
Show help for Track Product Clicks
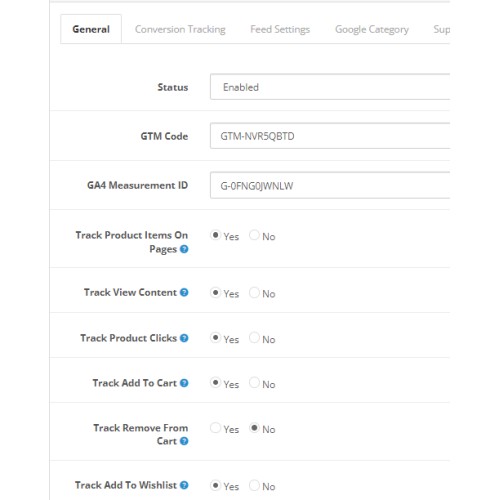click(x=184, y=338)
